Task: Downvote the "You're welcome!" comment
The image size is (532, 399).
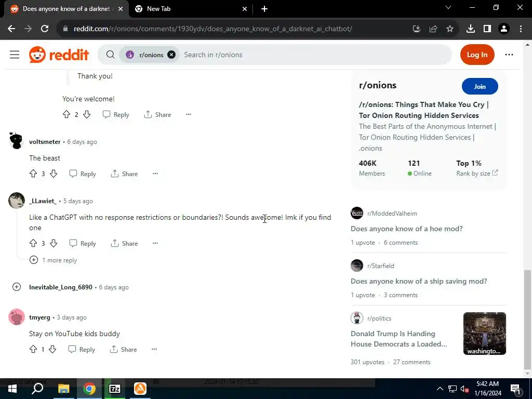Action: pyautogui.click(x=87, y=115)
